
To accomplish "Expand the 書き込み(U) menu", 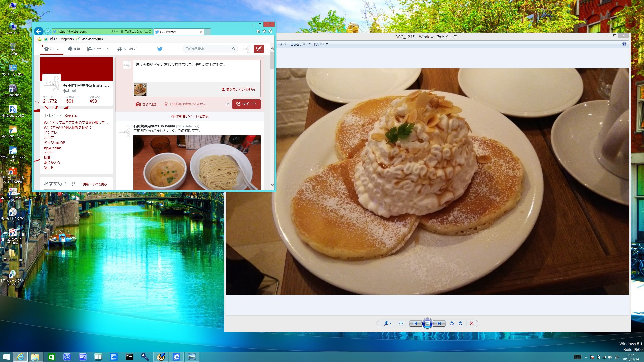I will tap(300, 44).
